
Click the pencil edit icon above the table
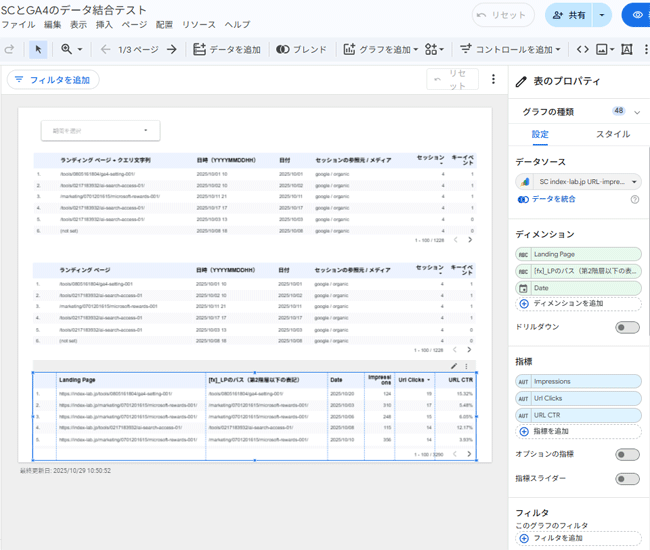(453, 367)
